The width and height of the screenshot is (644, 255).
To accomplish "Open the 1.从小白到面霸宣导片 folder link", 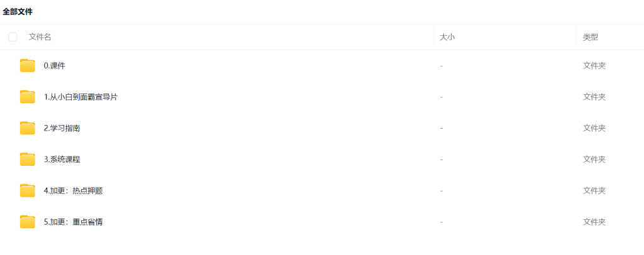I will tap(81, 97).
